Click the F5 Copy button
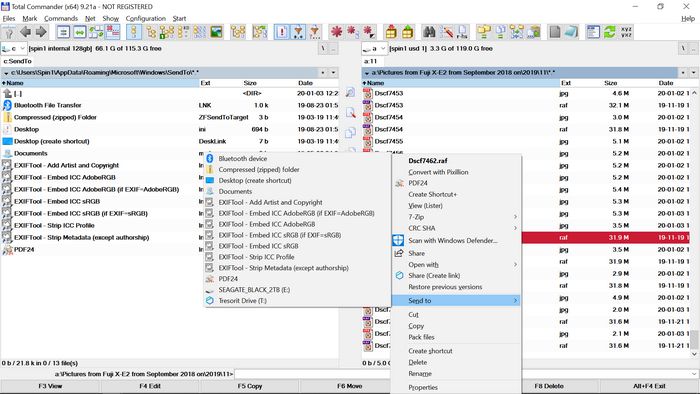Screen dimensions: 700x394 [250, 386]
